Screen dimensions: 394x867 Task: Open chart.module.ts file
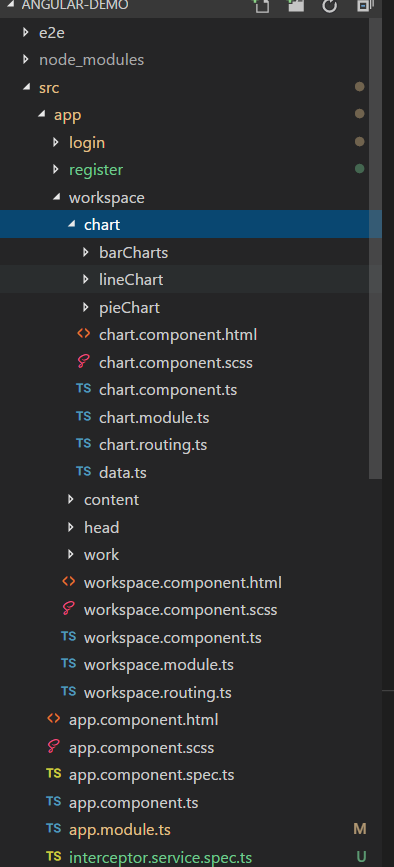(x=154, y=417)
